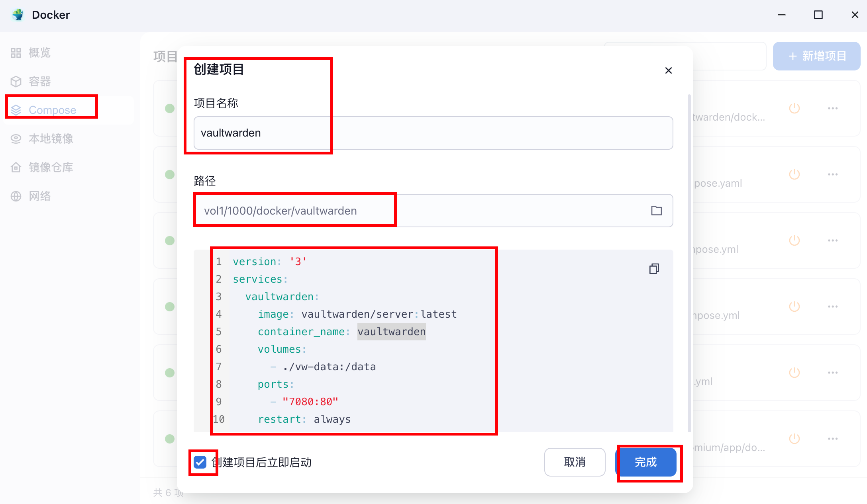The height and width of the screenshot is (504, 867).
Task: Select the Compose sidebar item
Action: [x=69, y=110]
